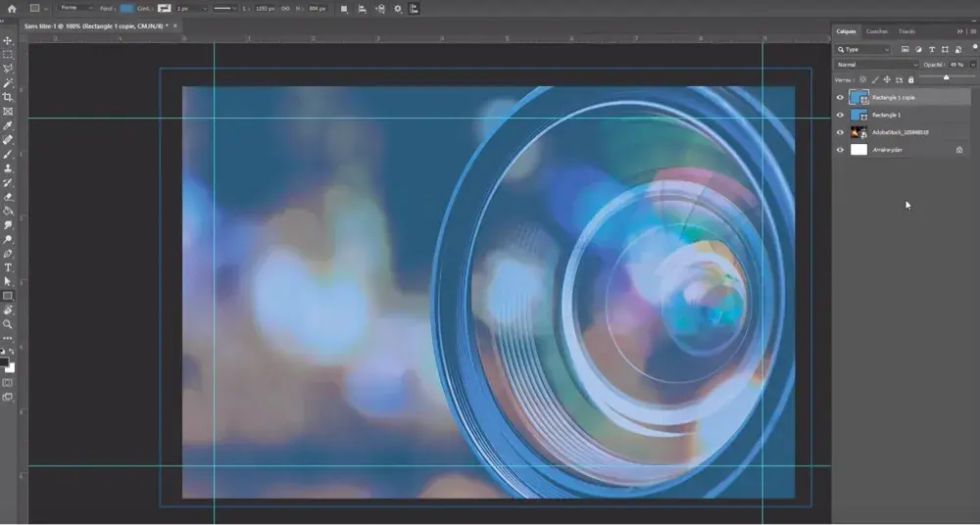This screenshot has width=980, height=525.
Task: Lock image pixels brush icon
Action: coord(875,80)
